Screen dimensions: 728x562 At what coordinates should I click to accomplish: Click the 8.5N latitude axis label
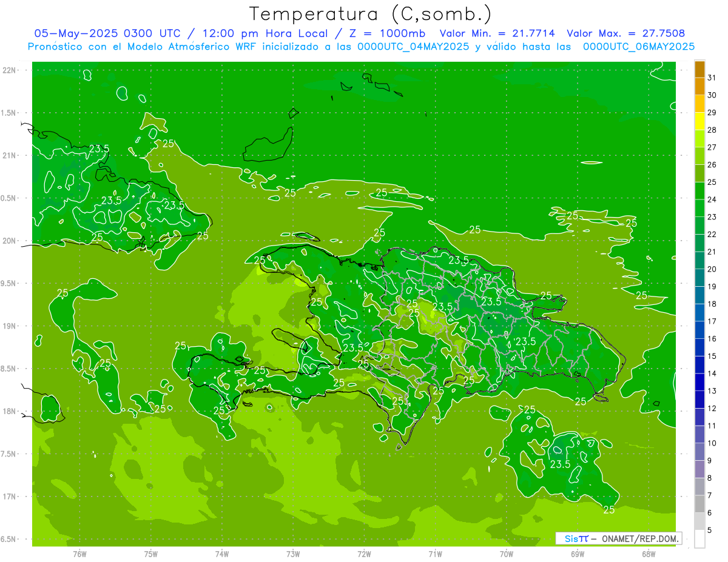pyautogui.click(x=9, y=369)
